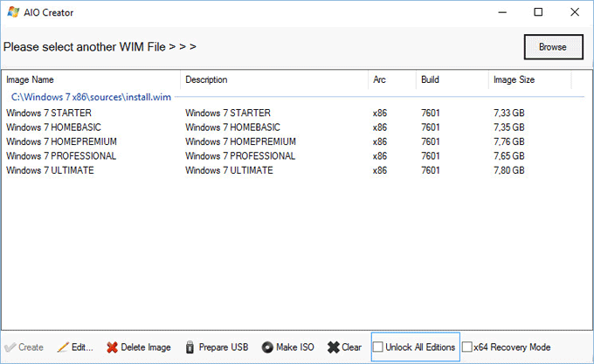594x364 pixels.
Task: Click the Edit pencil icon
Action: point(63,347)
